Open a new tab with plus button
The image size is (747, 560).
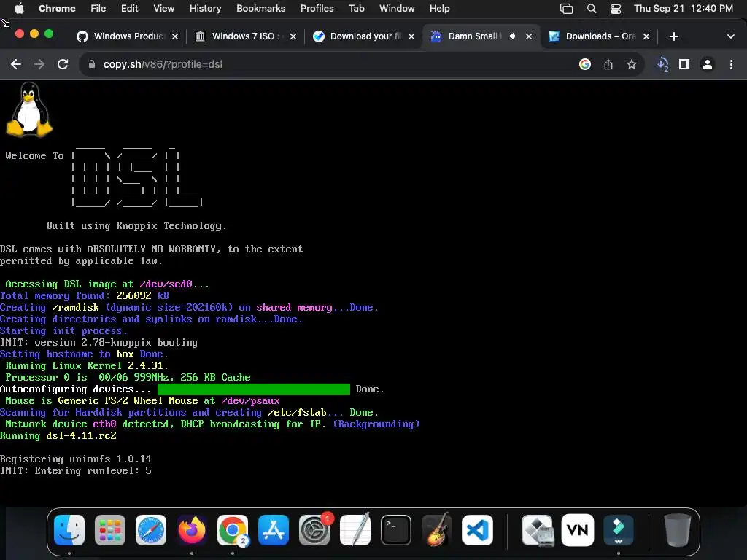point(673,36)
